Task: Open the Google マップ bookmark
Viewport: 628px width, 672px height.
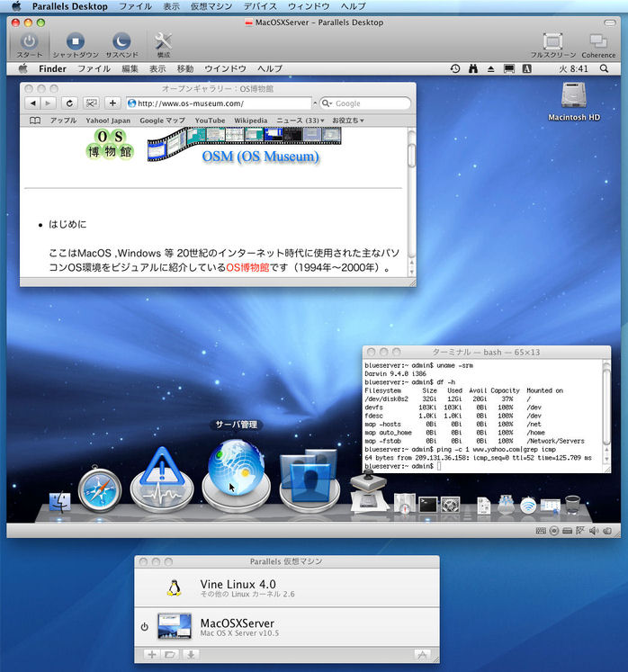Action: coord(163,121)
